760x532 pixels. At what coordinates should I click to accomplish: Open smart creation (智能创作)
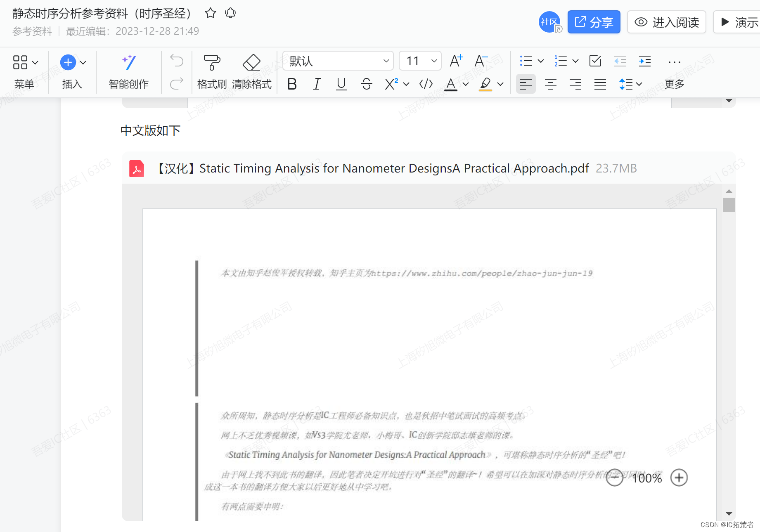(x=128, y=72)
